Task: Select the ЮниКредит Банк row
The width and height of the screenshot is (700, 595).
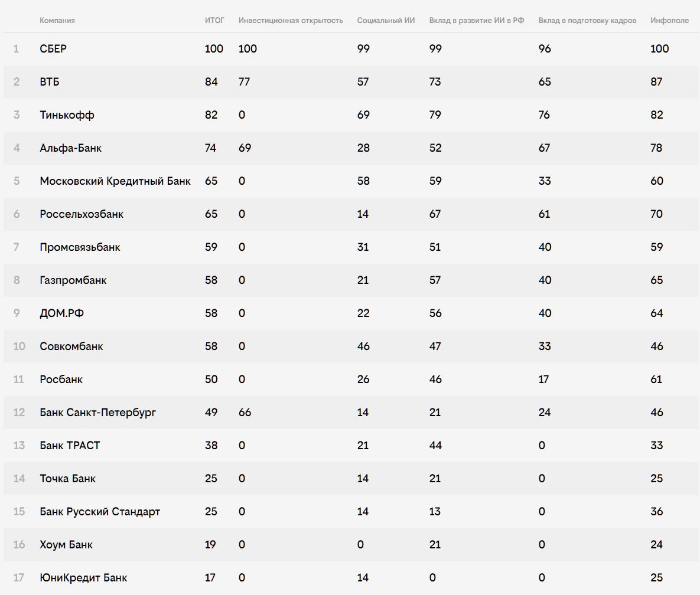Action: click(x=351, y=578)
